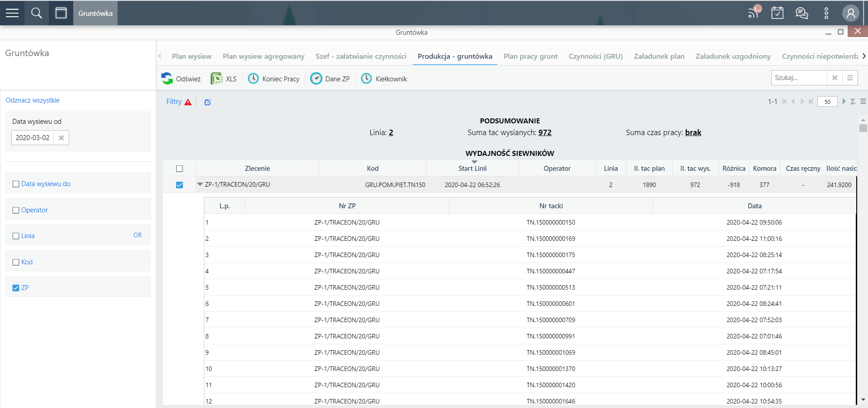Sort by the Zlecenie column header
Image resolution: width=868 pixels, height=408 pixels.
[x=257, y=169]
